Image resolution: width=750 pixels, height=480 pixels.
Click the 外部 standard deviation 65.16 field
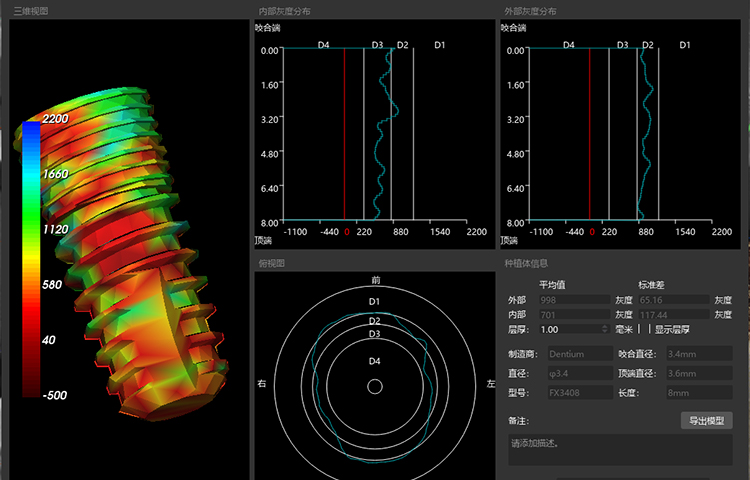(672, 299)
